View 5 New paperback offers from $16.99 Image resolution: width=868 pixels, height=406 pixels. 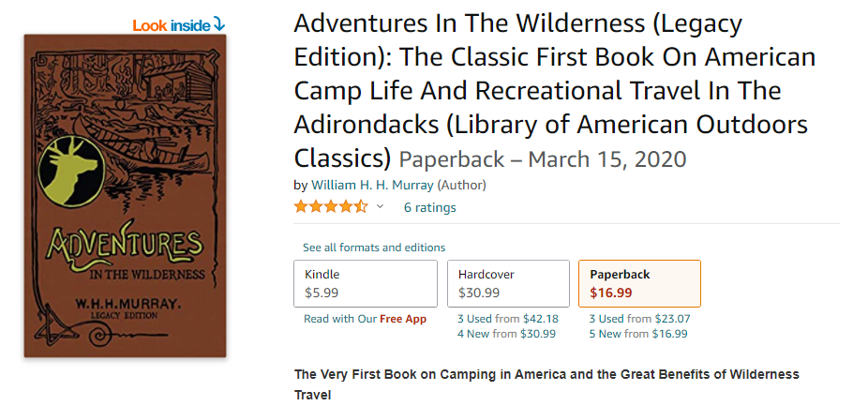[x=638, y=334]
